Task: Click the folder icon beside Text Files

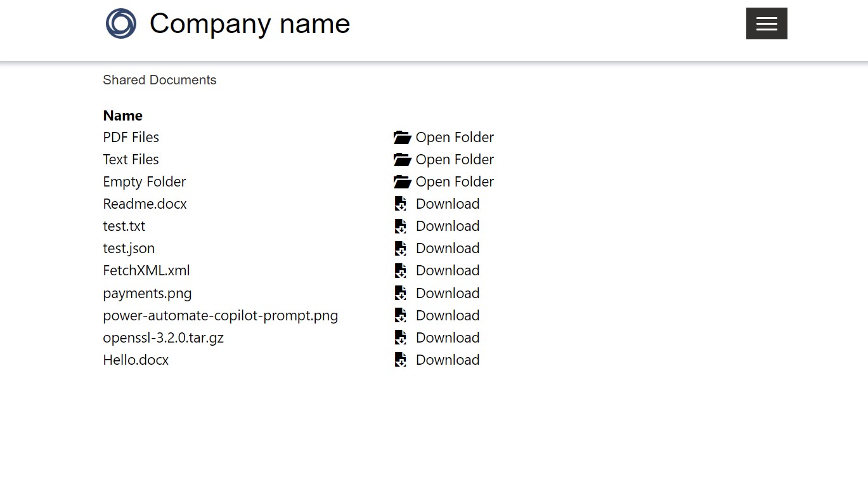Action: click(403, 159)
